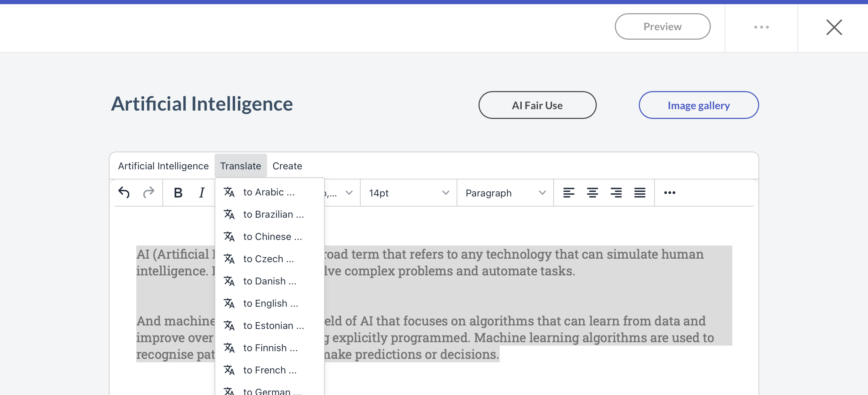The image size is (868, 395).
Task: Expand the 14pt font size dropdown
Action: [408, 193]
